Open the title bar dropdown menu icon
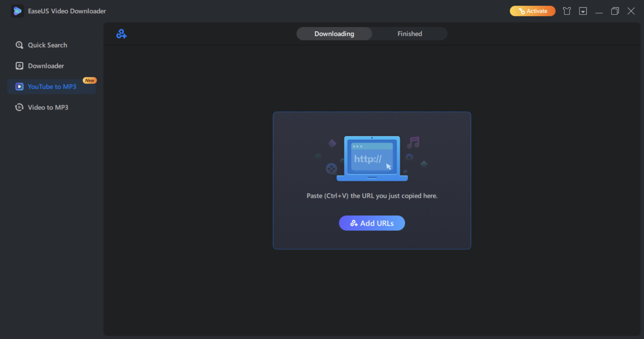 (x=583, y=11)
